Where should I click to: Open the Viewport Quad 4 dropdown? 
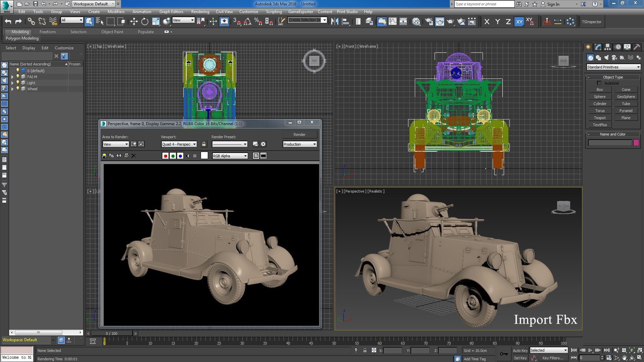coord(179,144)
